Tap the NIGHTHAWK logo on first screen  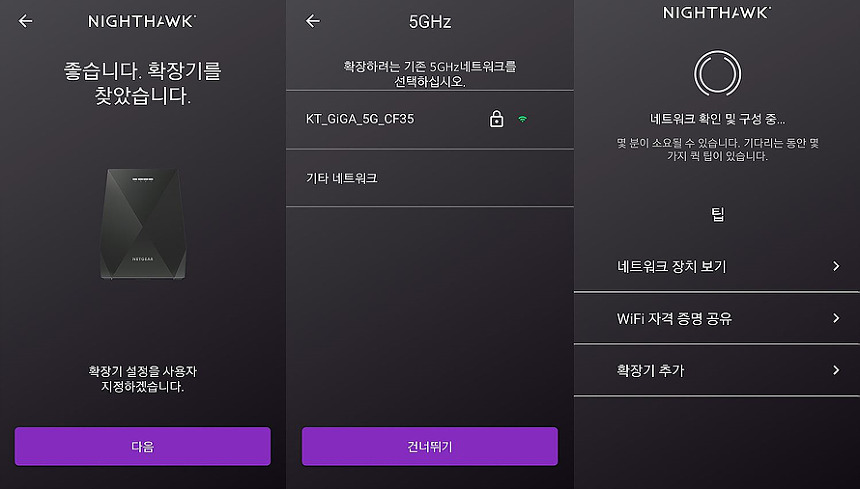point(142,21)
